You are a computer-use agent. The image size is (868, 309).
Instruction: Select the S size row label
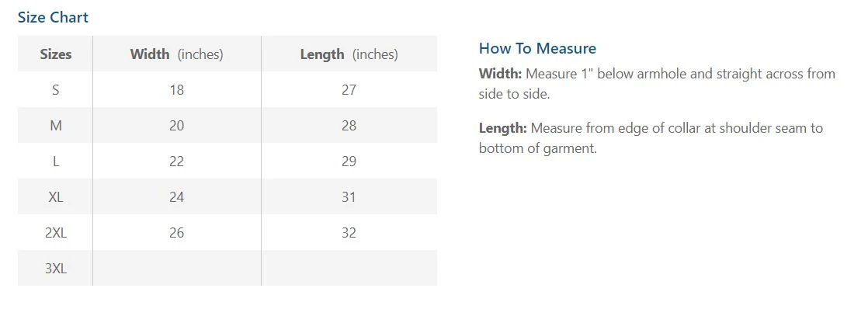pyautogui.click(x=55, y=90)
